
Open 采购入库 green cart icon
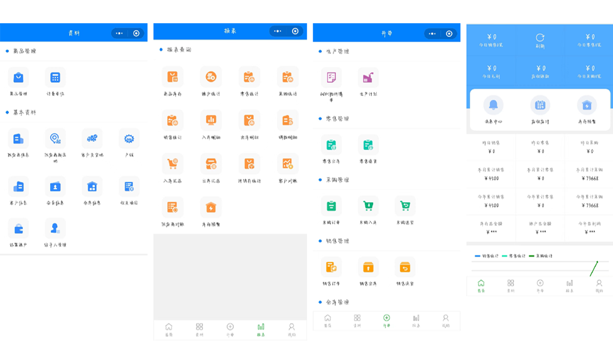coord(368,206)
